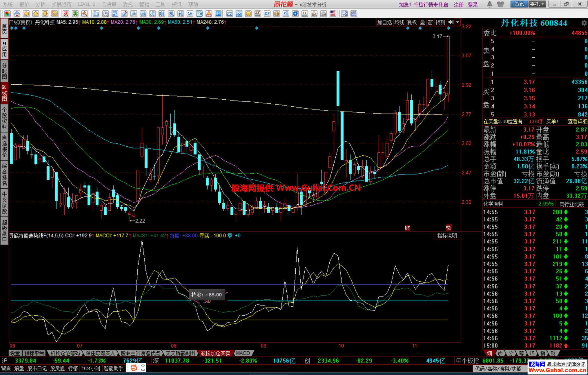Viewport: 588px width, 375px height.
Task: Click the 登录 login link
Action: coord(473,4)
